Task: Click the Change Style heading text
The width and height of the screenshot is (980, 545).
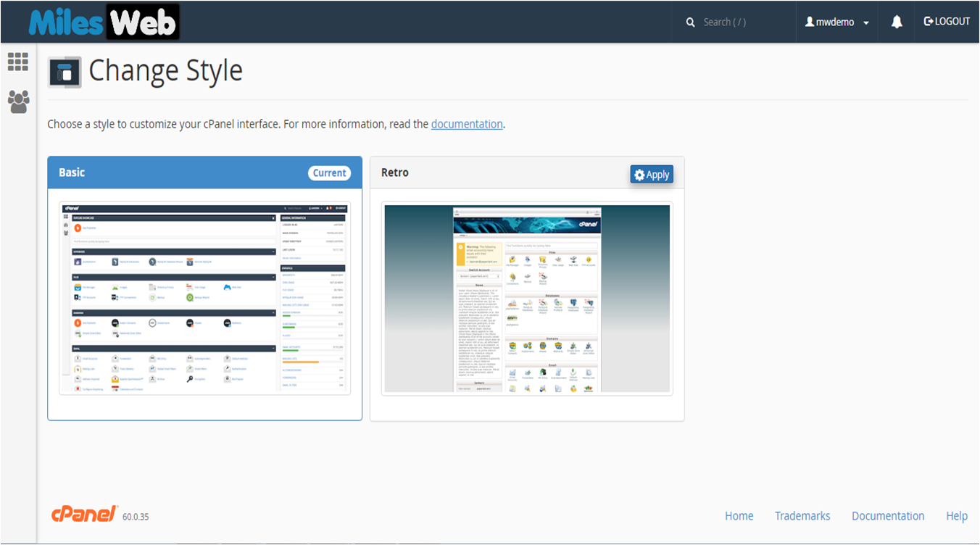Action: (x=165, y=71)
